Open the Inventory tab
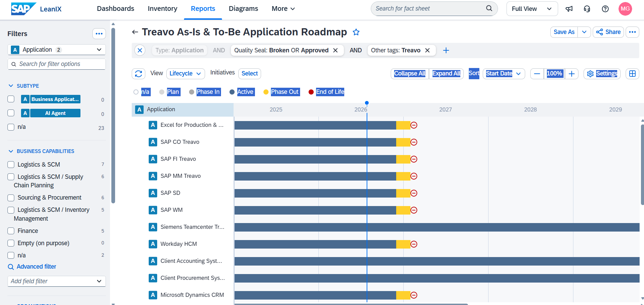 pos(163,9)
